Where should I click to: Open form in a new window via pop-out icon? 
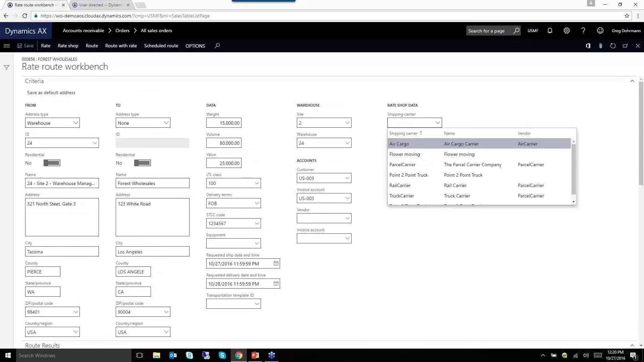click(625, 46)
